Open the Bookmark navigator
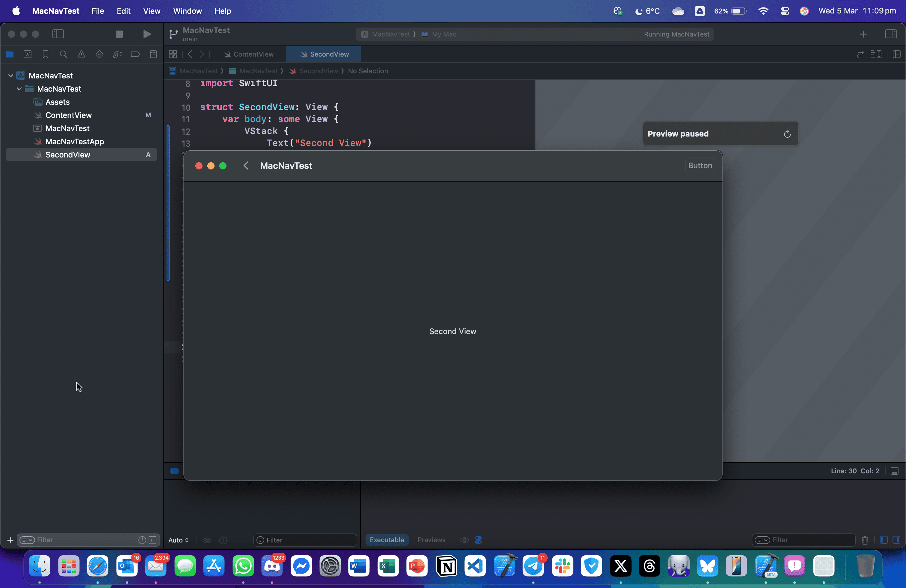 45,54
